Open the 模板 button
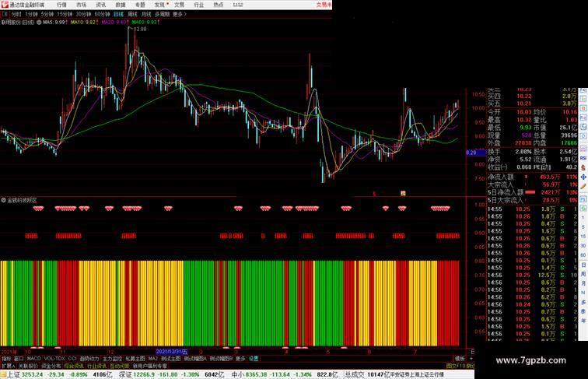Screen dimensions: 588x379 [x=460, y=359]
